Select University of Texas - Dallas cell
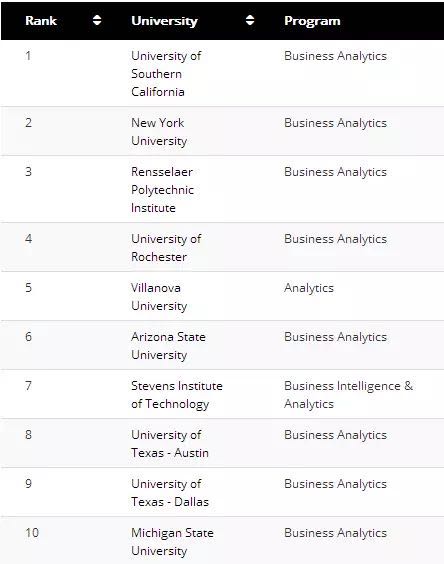The height and width of the screenshot is (564, 444). click(x=170, y=492)
